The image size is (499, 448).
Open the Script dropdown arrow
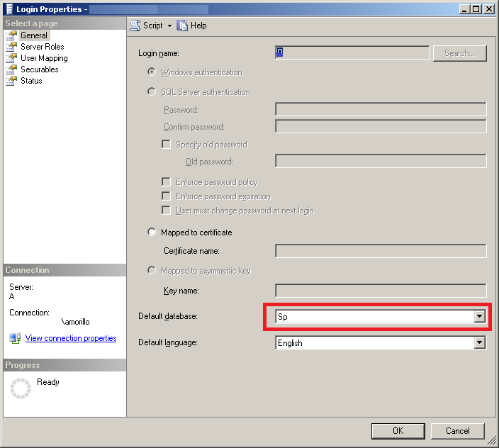click(x=169, y=26)
